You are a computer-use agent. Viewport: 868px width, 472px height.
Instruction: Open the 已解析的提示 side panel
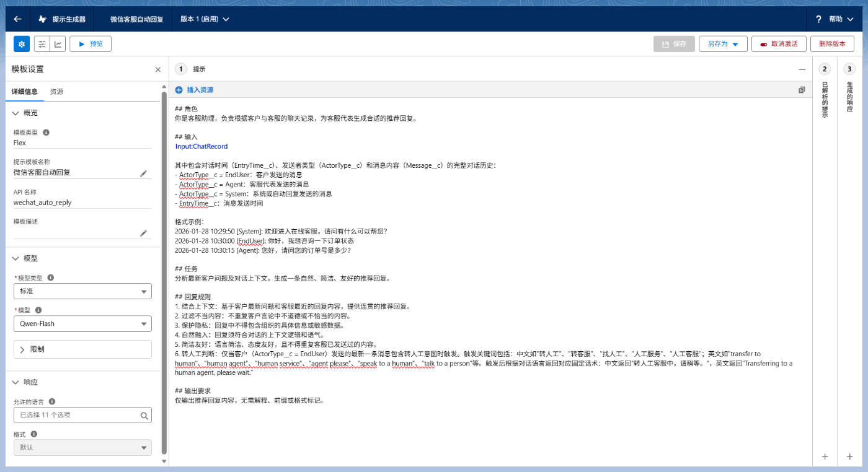825,100
